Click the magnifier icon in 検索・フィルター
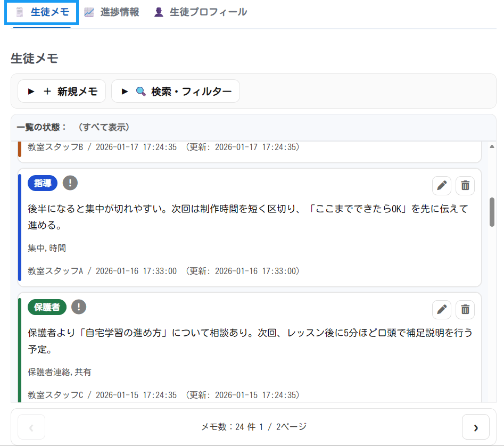Image resolution: width=504 pixels, height=446 pixels. (141, 92)
